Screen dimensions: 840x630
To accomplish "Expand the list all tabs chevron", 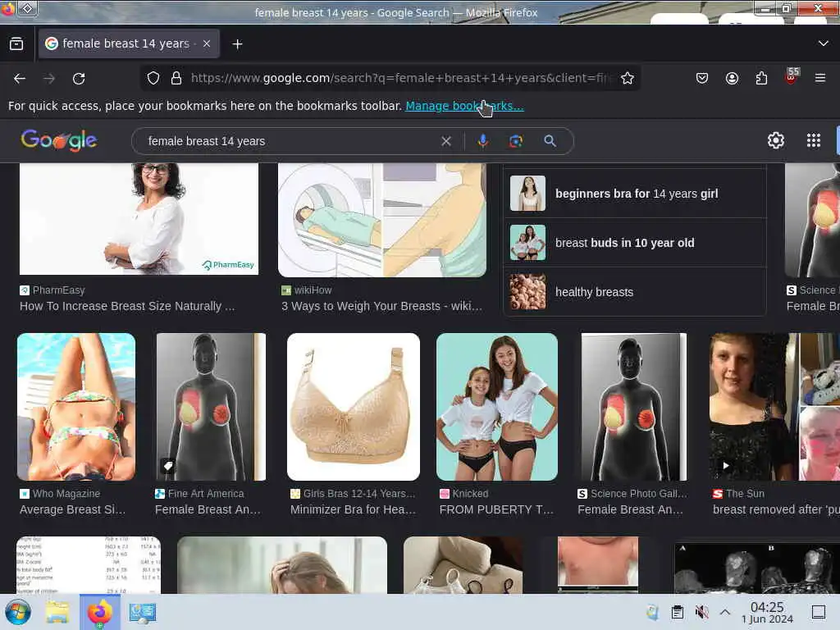I will [x=824, y=43].
